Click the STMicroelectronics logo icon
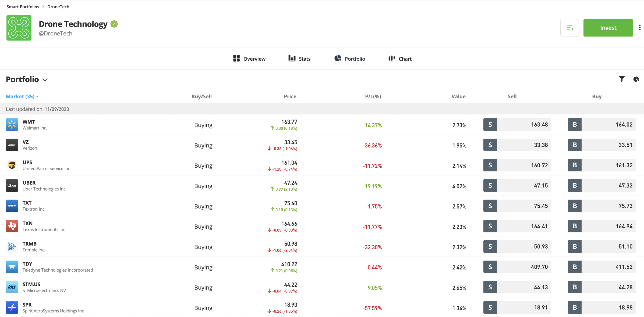The image size is (644, 317). [12, 287]
